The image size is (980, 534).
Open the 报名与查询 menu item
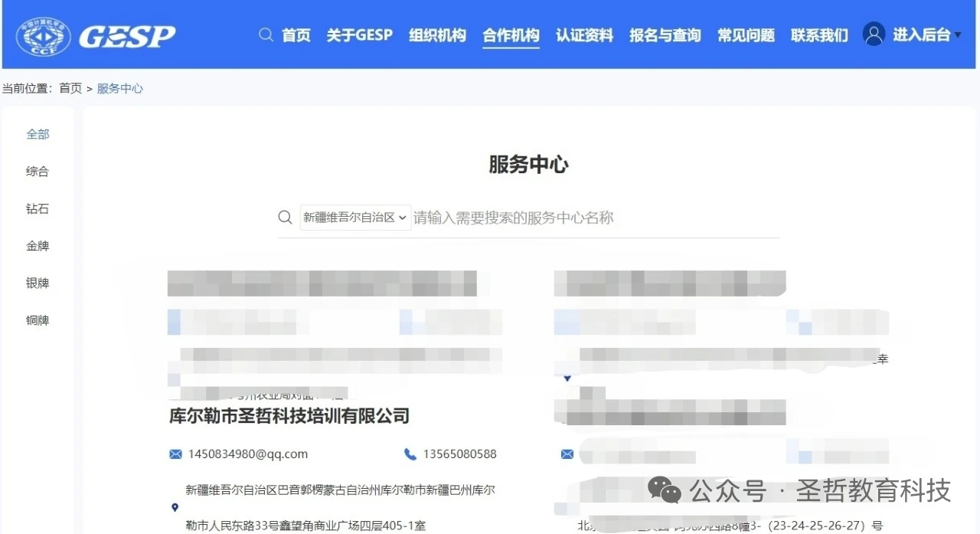point(665,35)
